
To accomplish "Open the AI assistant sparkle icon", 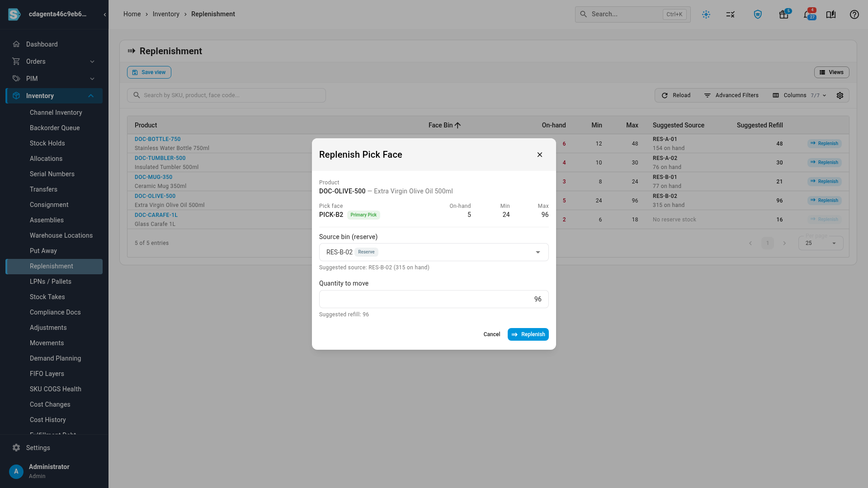I will 706,14.
